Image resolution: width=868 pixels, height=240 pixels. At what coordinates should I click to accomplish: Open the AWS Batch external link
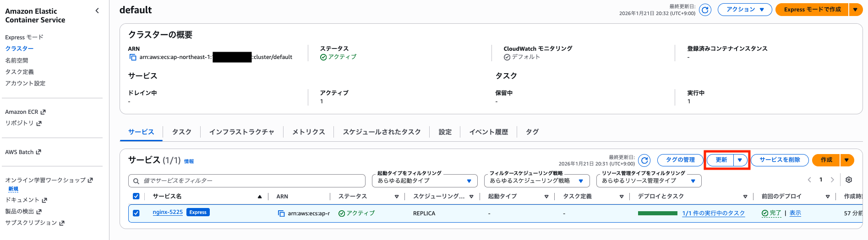coord(23,152)
